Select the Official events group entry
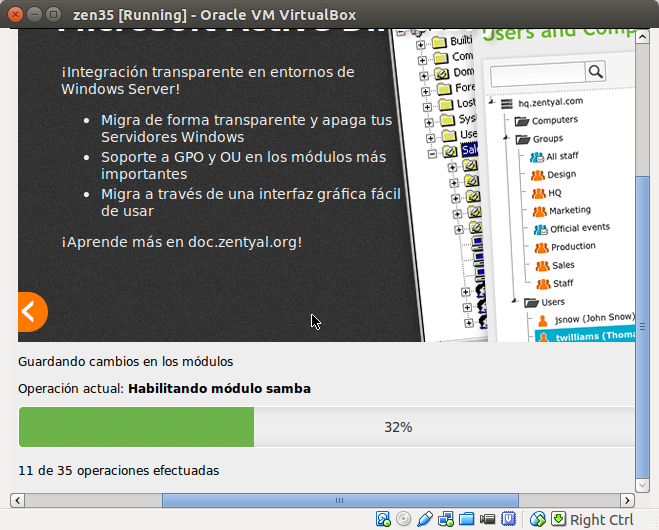This screenshot has width=659, height=530. 580,228
